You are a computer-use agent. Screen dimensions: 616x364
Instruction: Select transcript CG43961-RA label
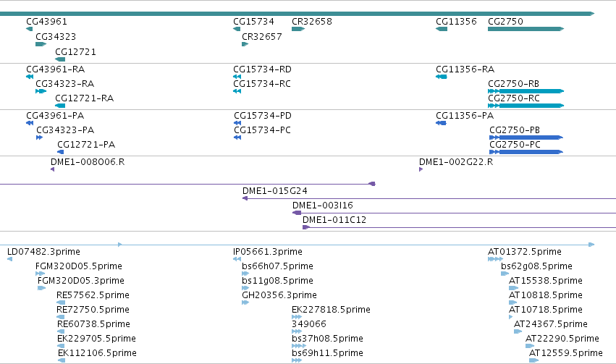tap(56, 69)
